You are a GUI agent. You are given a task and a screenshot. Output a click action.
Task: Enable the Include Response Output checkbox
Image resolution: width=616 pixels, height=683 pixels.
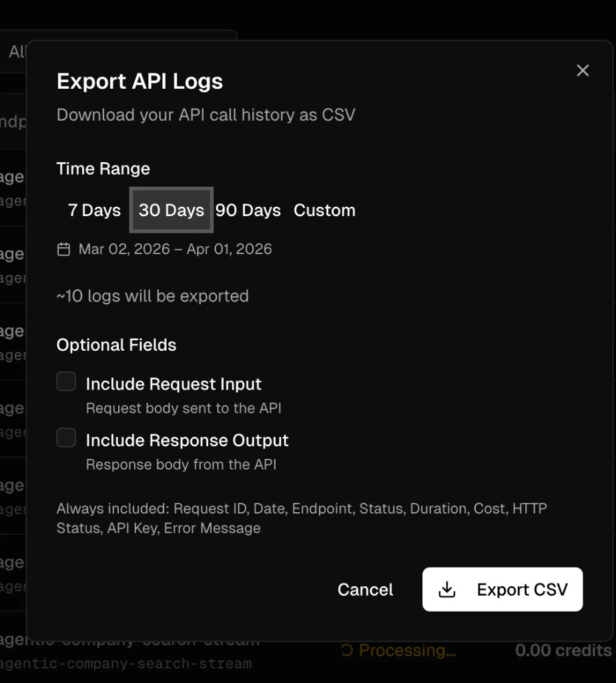tap(65, 438)
